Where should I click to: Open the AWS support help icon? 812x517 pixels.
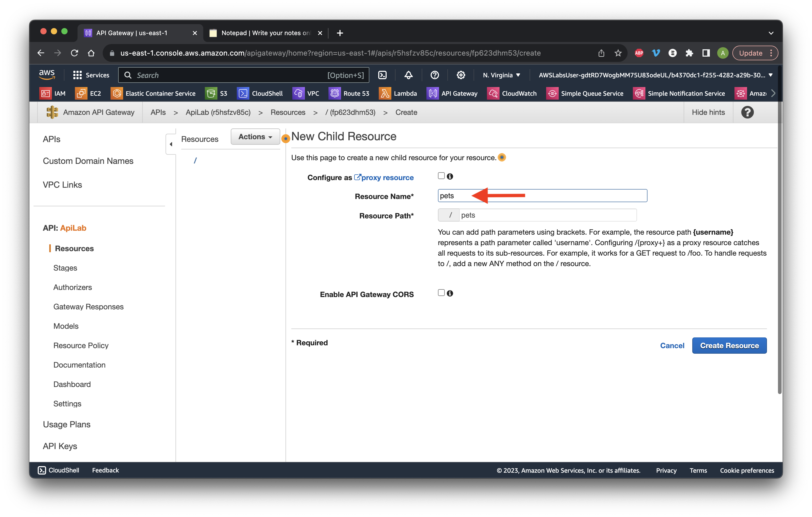coord(435,75)
